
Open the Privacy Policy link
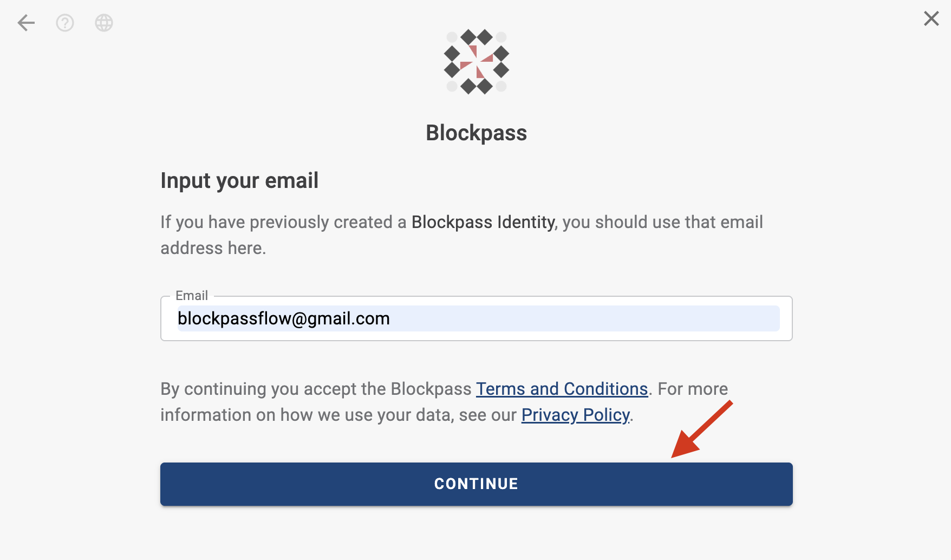576,415
